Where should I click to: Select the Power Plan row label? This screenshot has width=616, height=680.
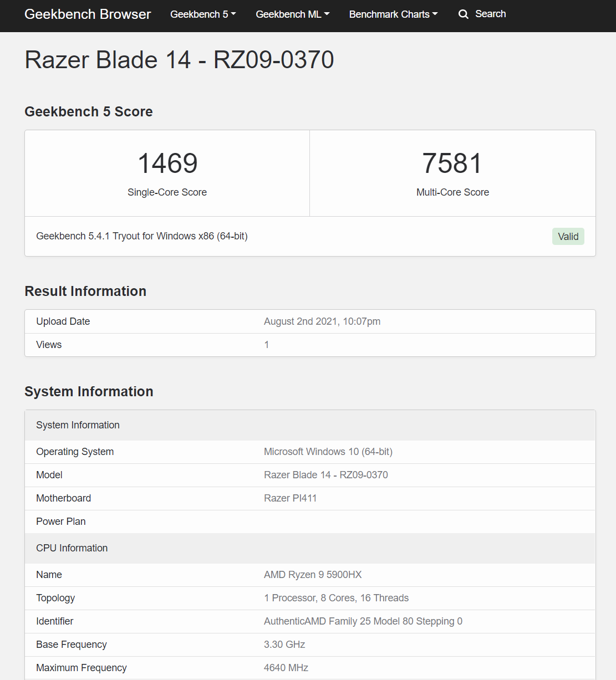click(x=61, y=521)
